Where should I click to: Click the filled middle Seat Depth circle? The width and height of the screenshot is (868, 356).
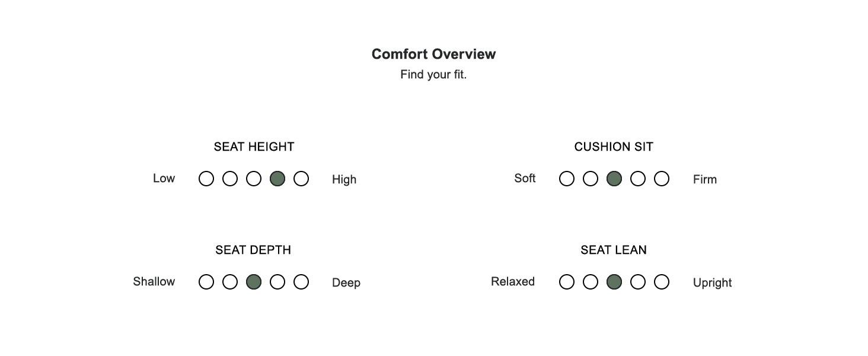click(x=254, y=282)
